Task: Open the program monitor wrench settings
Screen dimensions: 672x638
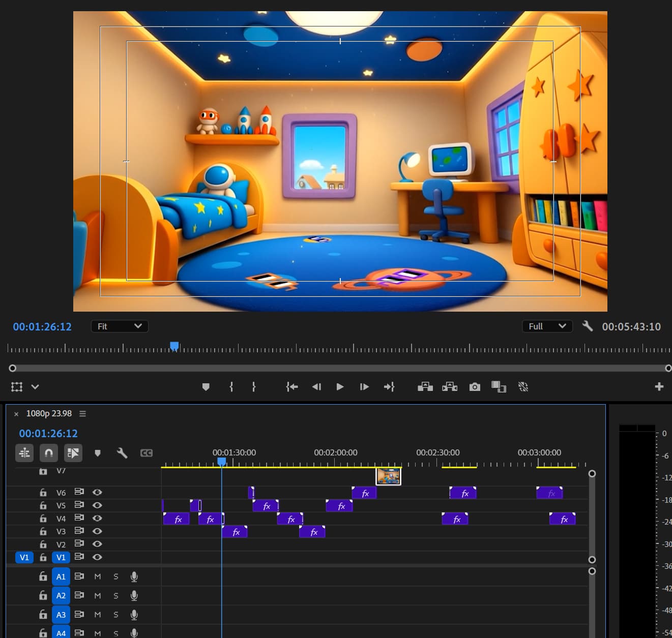Action: click(x=588, y=326)
